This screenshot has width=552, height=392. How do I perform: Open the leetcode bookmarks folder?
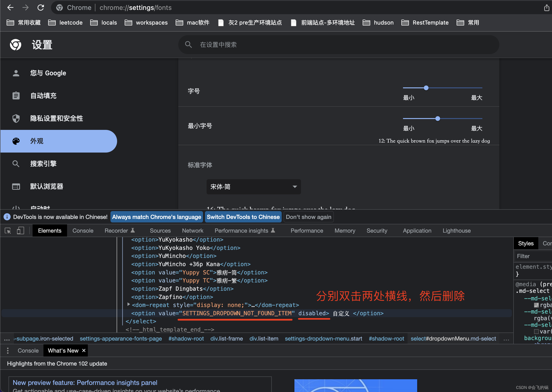(65, 23)
